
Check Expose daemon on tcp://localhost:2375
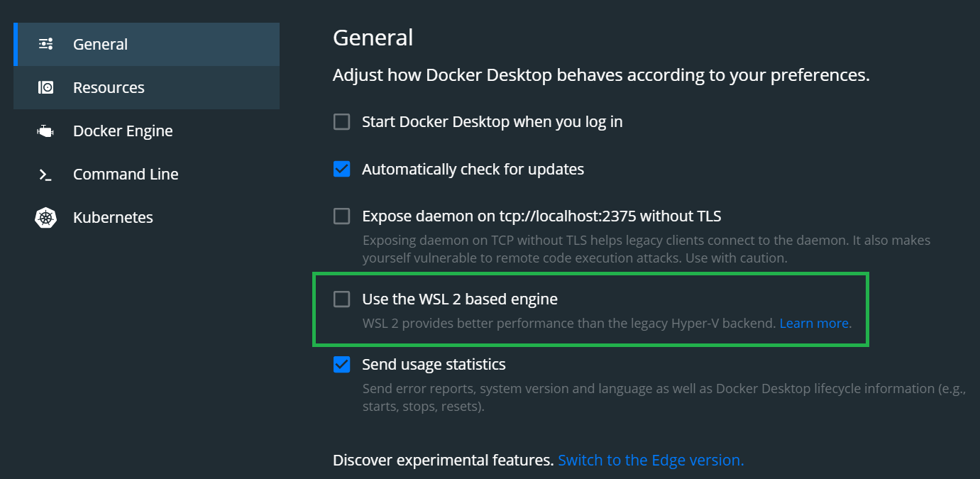pos(341,216)
